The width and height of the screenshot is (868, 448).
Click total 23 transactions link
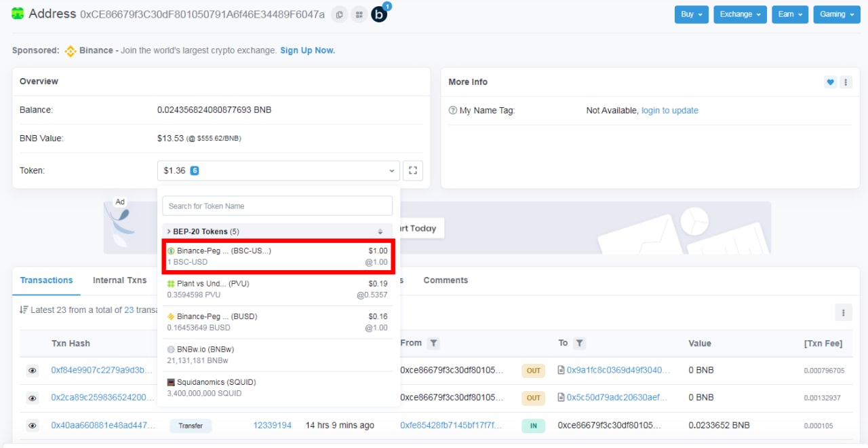129,310
